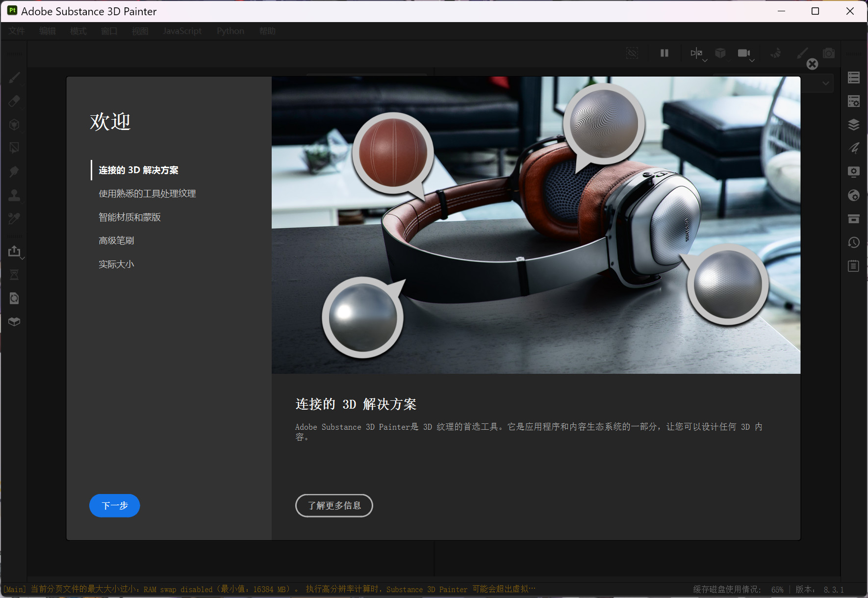Open the export share icon in the left toolbar
This screenshot has width=868, height=598.
coord(14,251)
